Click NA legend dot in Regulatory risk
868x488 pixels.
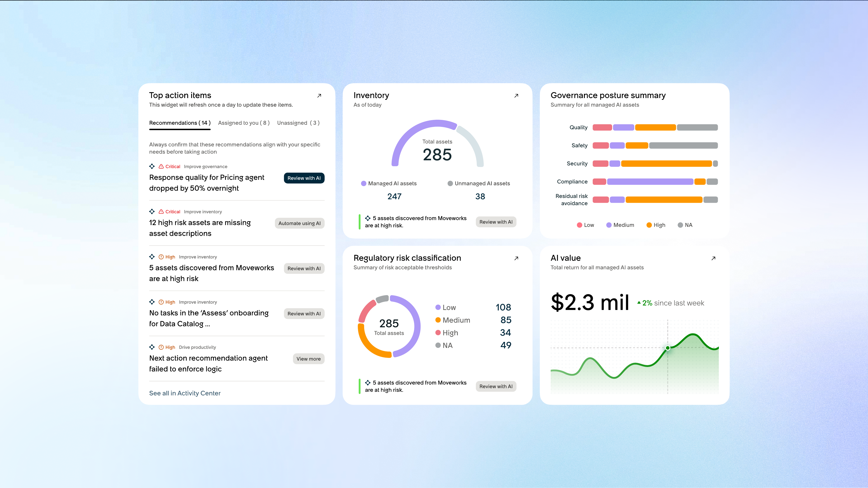(x=438, y=345)
